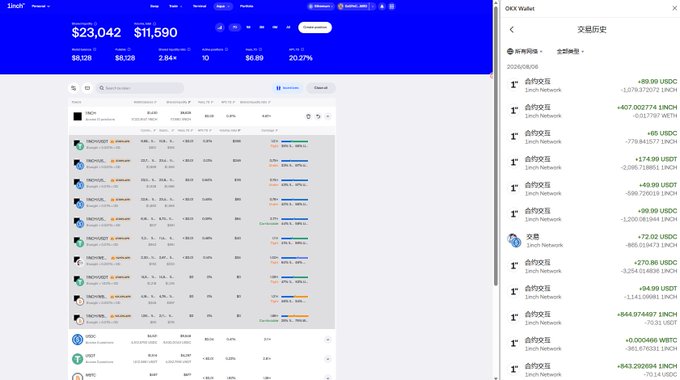
Task: Click 1inch icon of +0.000466 WBTC transaction
Action: point(514,344)
